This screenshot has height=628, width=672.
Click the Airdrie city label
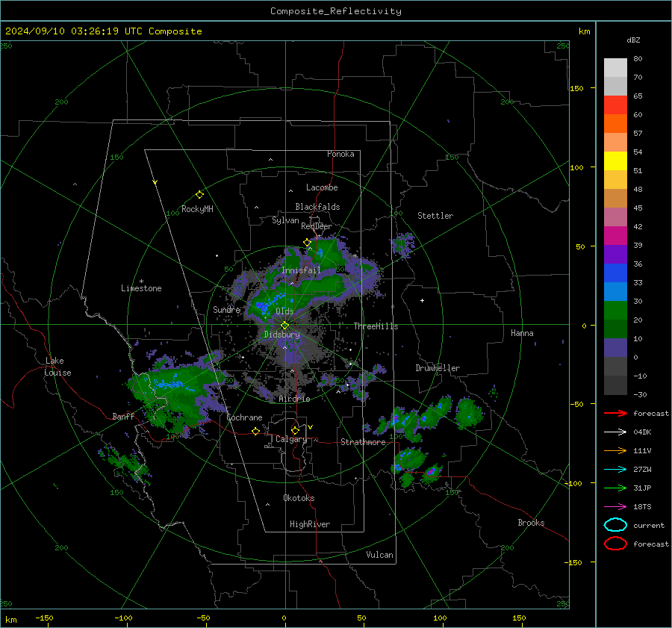[x=294, y=399]
